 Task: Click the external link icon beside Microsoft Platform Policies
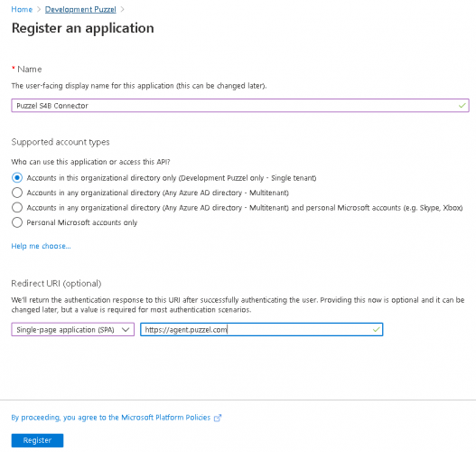click(218, 418)
